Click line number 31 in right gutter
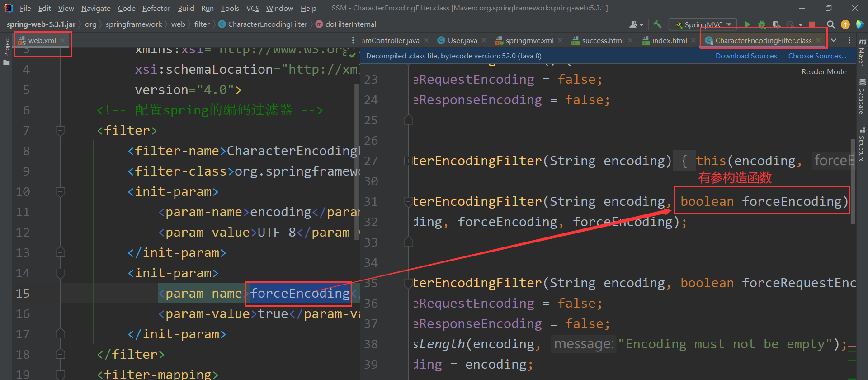Viewport: 868px width, 380px height. point(371,202)
